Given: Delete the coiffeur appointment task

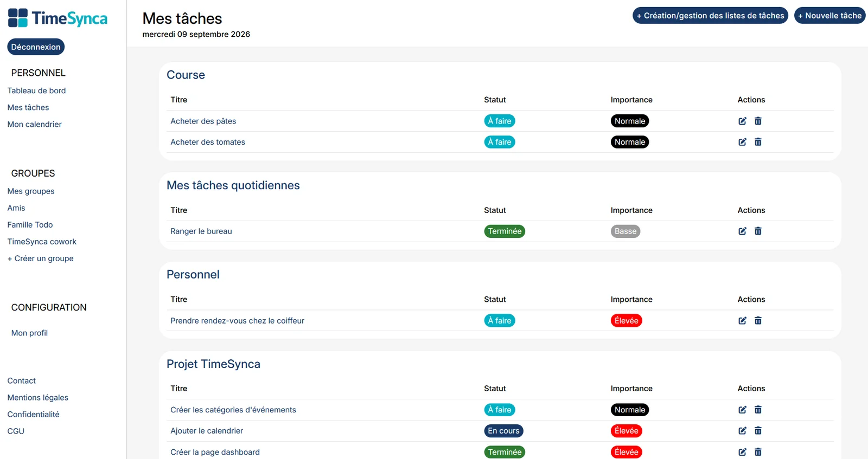Looking at the screenshot, I should (758, 321).
